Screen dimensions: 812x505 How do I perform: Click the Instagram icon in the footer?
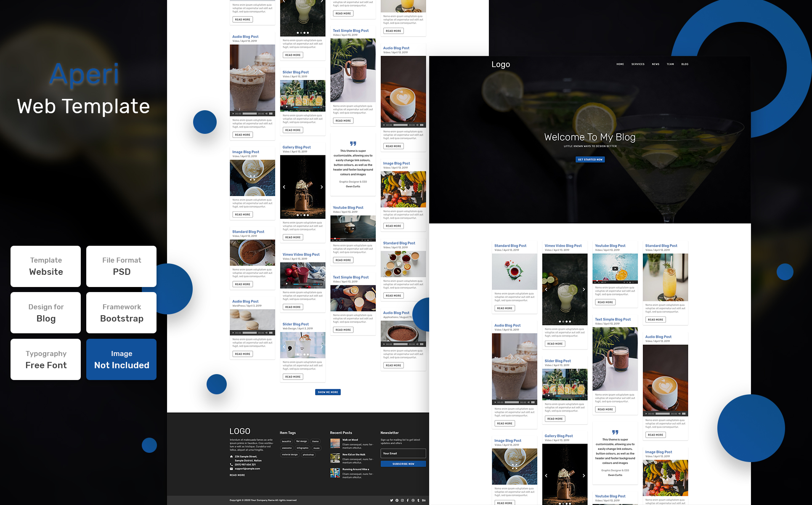point(403,500)
